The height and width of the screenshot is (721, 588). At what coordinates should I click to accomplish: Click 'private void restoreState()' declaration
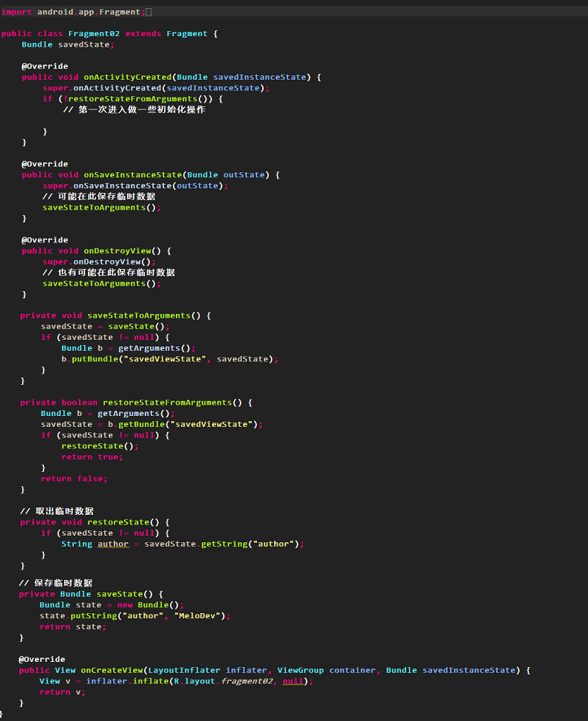click(x=89, y=522)
